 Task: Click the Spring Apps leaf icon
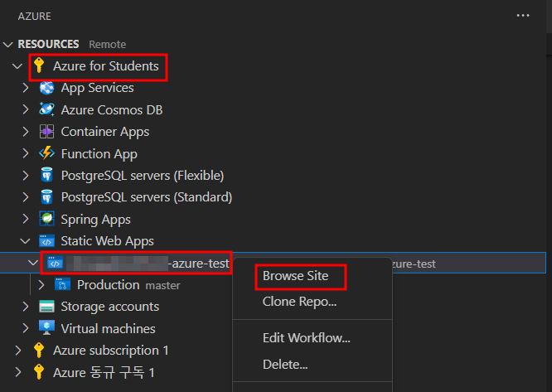click(46, 220)
